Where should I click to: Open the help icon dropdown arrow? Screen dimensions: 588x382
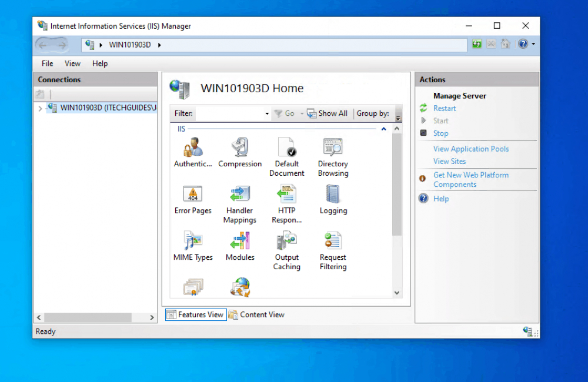[x=533, y=44]
